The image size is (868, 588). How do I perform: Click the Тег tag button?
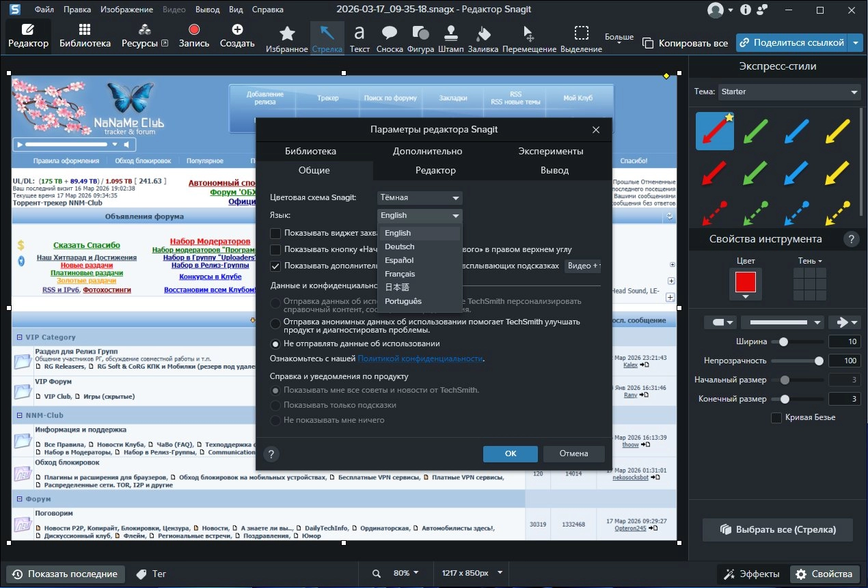tap(151, 574)
